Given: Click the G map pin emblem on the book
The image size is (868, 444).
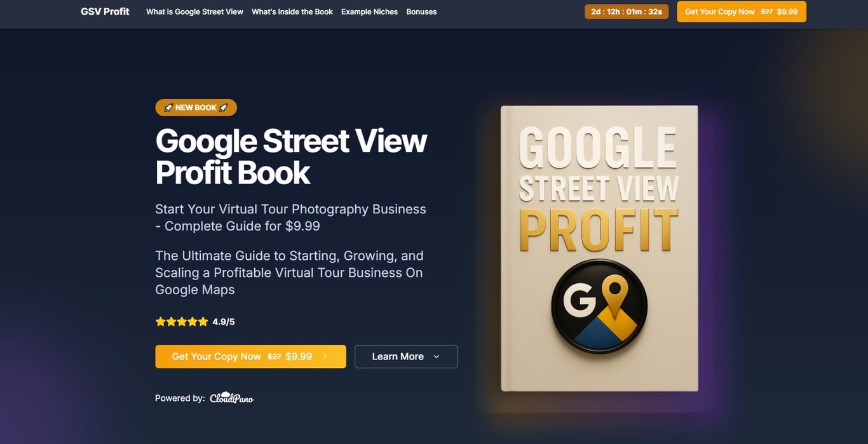Looking at the screenshot, I should [x=599, y=306].
